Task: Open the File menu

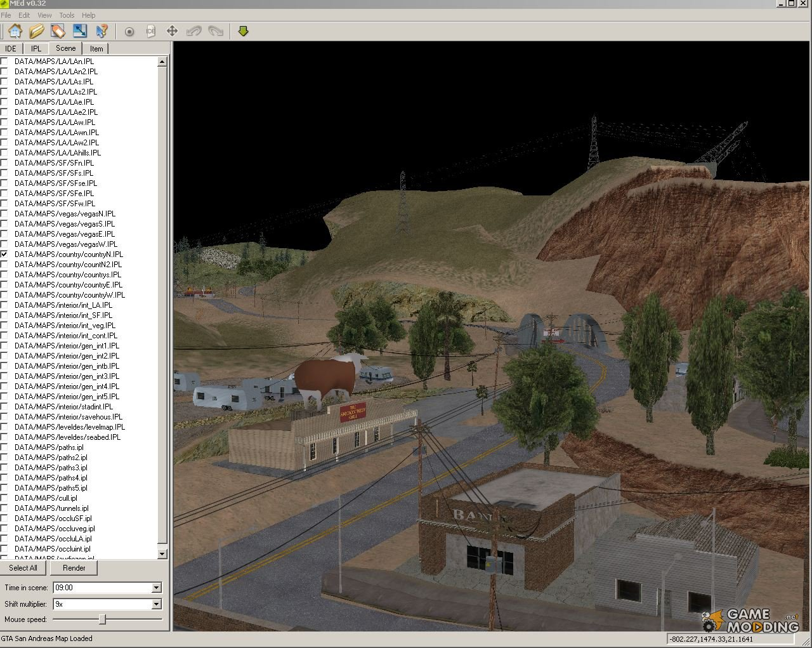Action: [6, 15]
